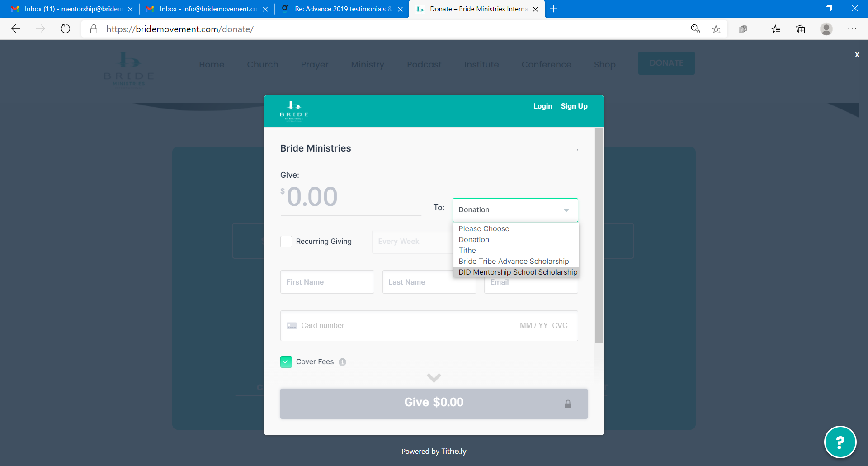This screenshot has height=466, width=868.
Task: Click the browser forward arrow
Action: (41, 29)
